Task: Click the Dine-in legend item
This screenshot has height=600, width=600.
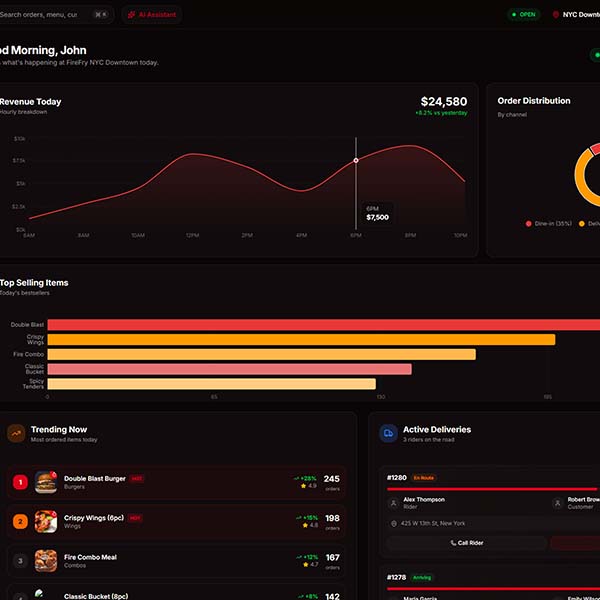Action: tap(549, 223)
